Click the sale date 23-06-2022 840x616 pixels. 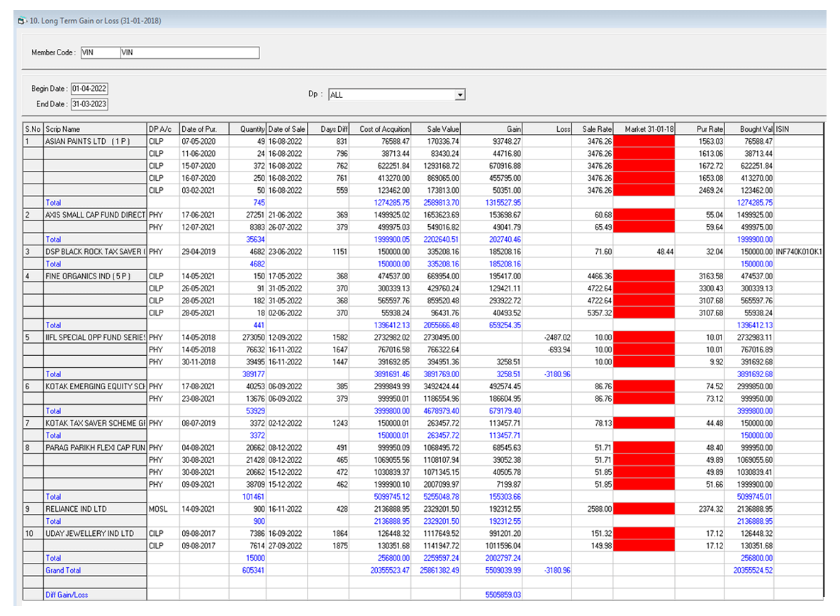click(x=285, y=252)
